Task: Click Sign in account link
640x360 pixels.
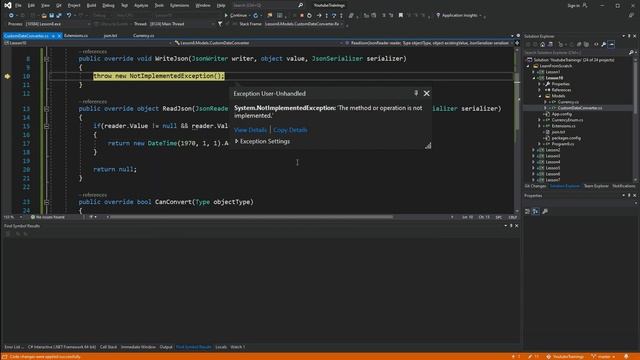Action: coord(578,5)
